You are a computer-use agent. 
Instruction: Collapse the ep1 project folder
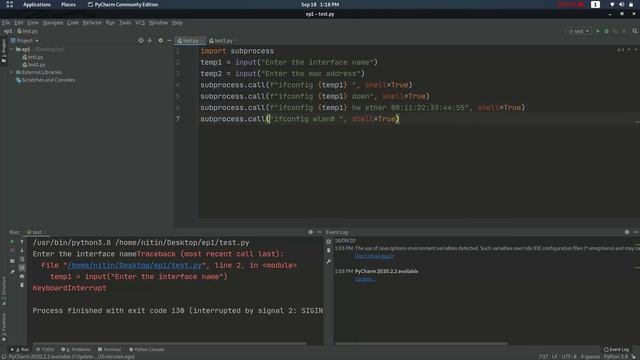point(12,49)
